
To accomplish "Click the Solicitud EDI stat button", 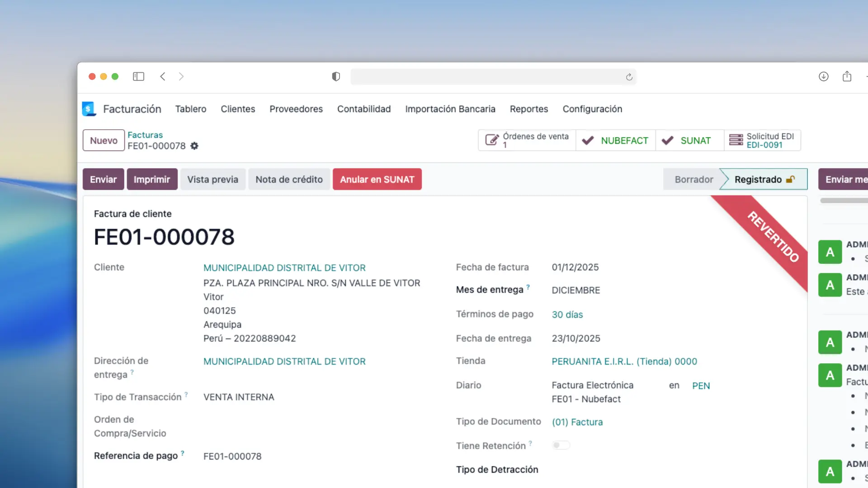I will tap(762, 141).
